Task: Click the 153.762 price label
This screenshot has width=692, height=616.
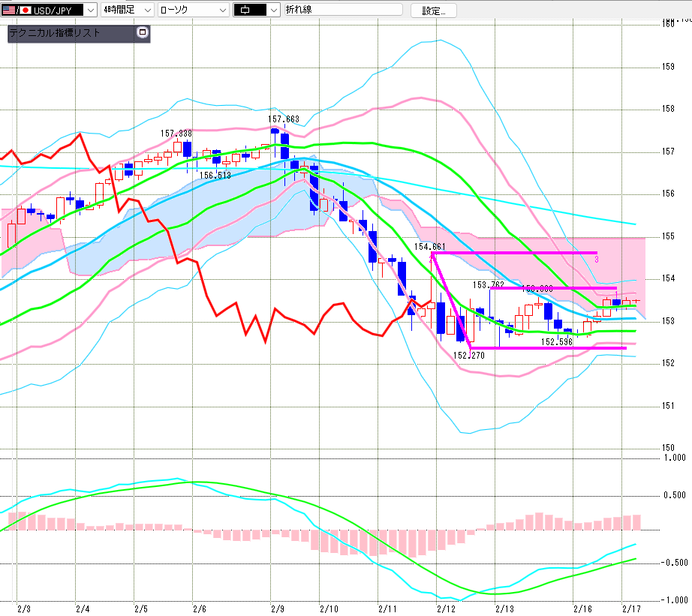Action: tap(488, 285)
